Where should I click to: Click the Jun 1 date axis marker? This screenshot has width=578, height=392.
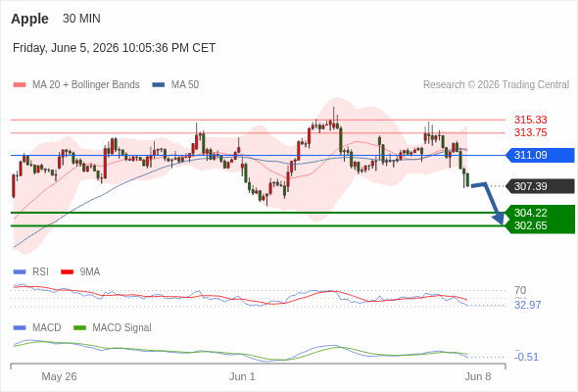point(242,376)
